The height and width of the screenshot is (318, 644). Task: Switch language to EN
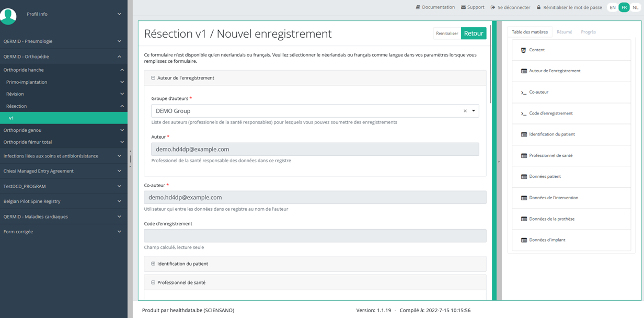[613, 7]
